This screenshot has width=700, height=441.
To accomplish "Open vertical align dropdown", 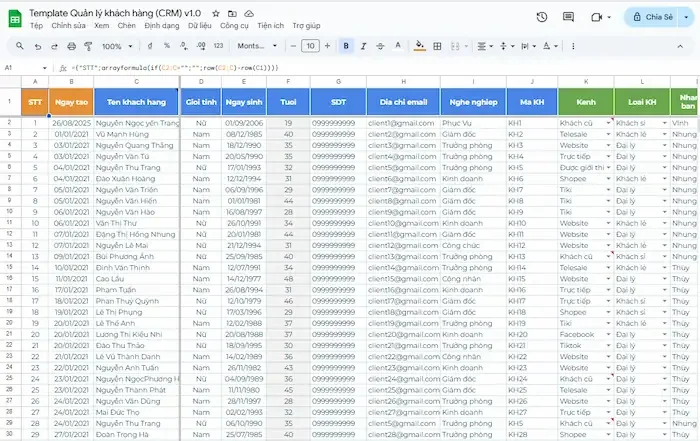I will point(507,46).
